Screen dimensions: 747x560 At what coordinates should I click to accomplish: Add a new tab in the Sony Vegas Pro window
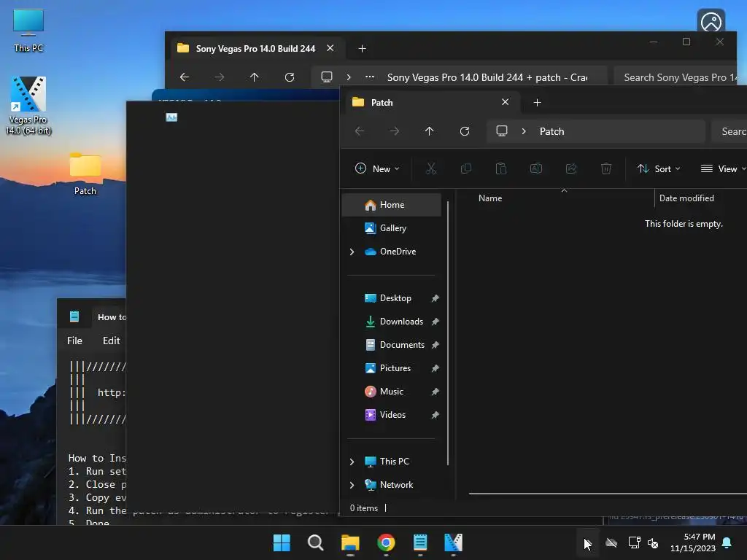[x=362, y=49]
